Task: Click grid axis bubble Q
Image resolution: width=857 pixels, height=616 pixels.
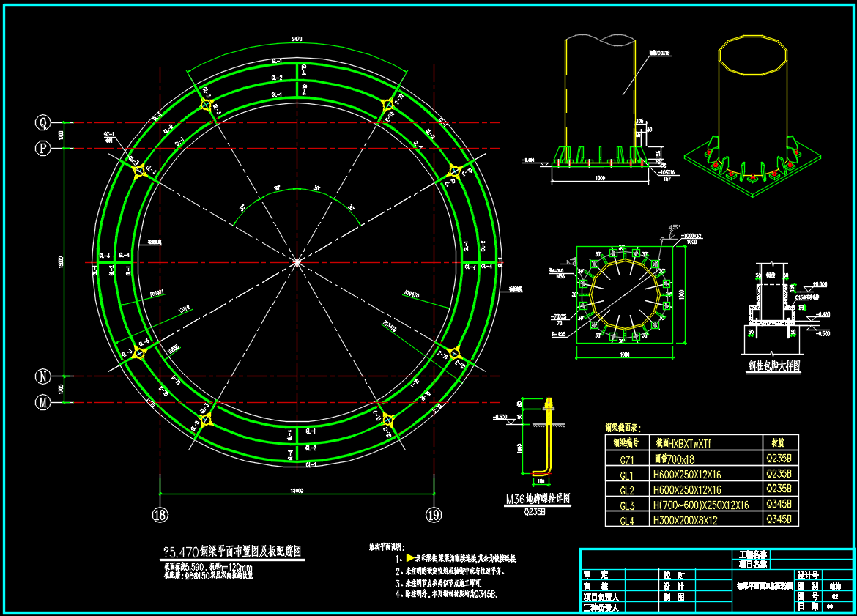Action: click(x=42, y=122)
